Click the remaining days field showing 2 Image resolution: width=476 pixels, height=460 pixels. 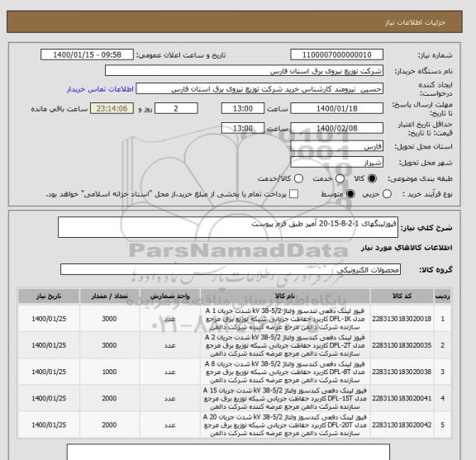176,108
